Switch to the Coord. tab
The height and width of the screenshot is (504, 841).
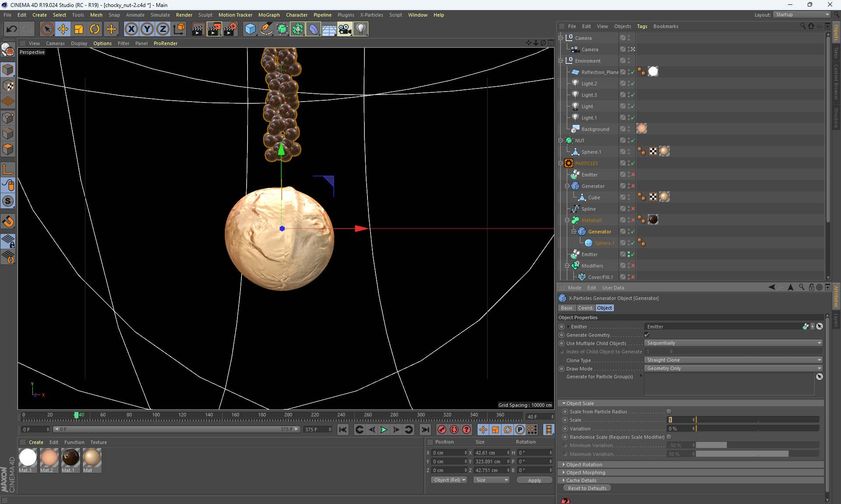click(x=585, y=308)
